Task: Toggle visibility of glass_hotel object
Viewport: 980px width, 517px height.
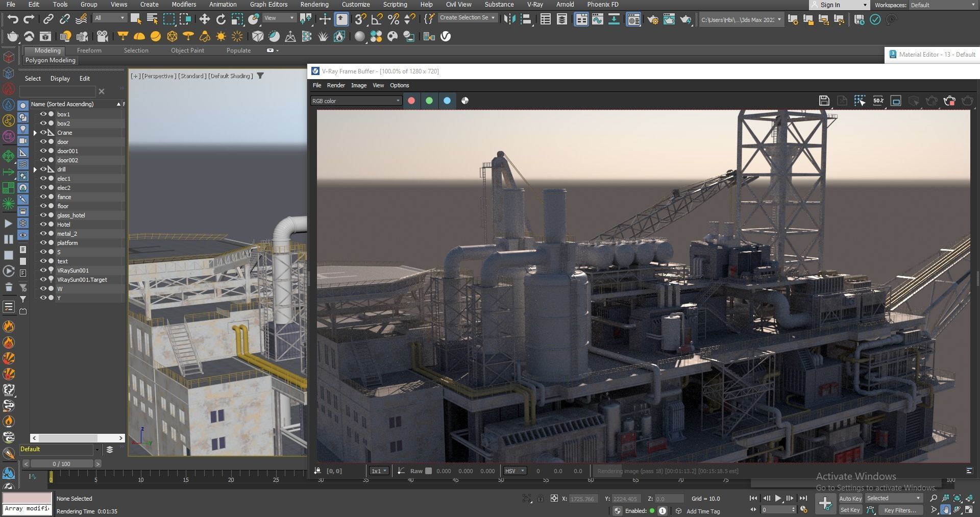Action: click(x=43, y=215)
